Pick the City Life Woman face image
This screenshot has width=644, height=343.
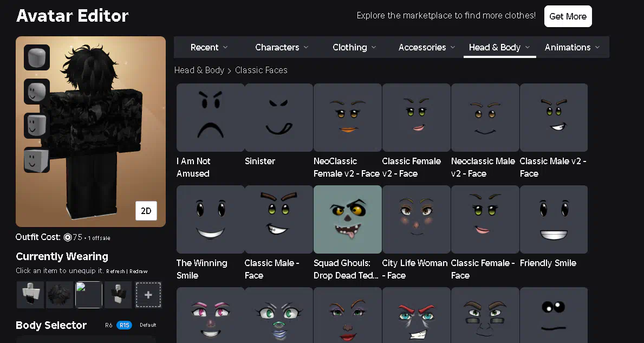417,219
